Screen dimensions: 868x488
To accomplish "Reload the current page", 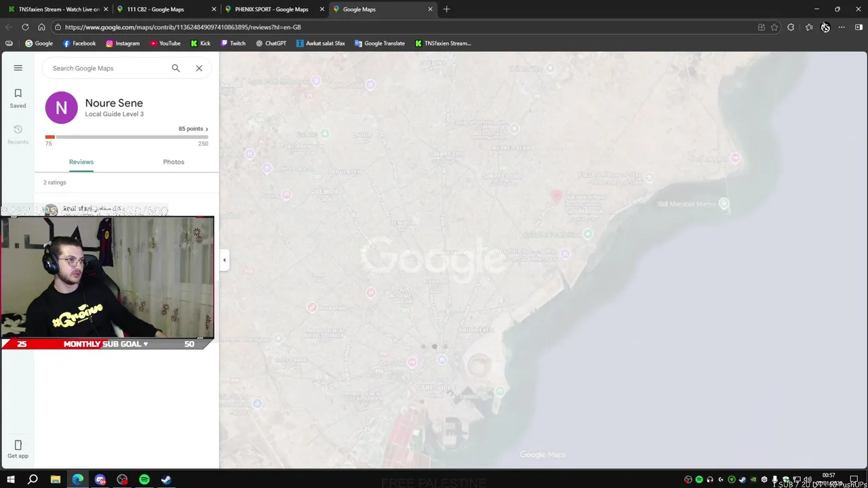I will 25,27.
